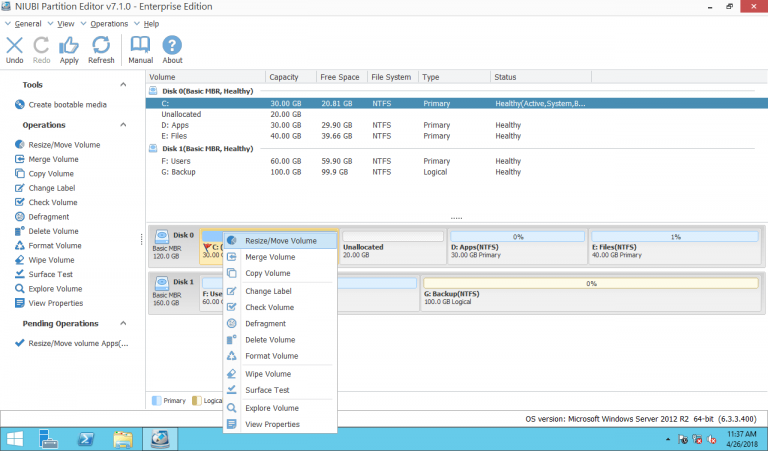The image size is (768, 451).
Task: Click the G: Backup(NTFS) partition block
Action: coord(591,293)
